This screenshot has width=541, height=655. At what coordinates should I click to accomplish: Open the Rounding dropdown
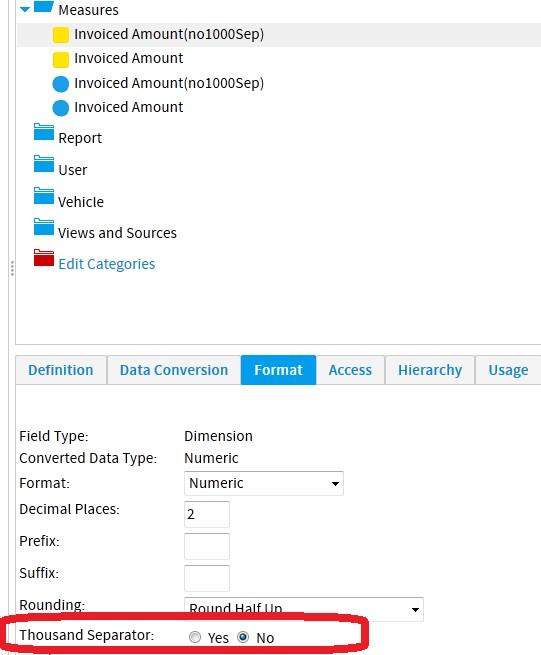pos(304,609)
